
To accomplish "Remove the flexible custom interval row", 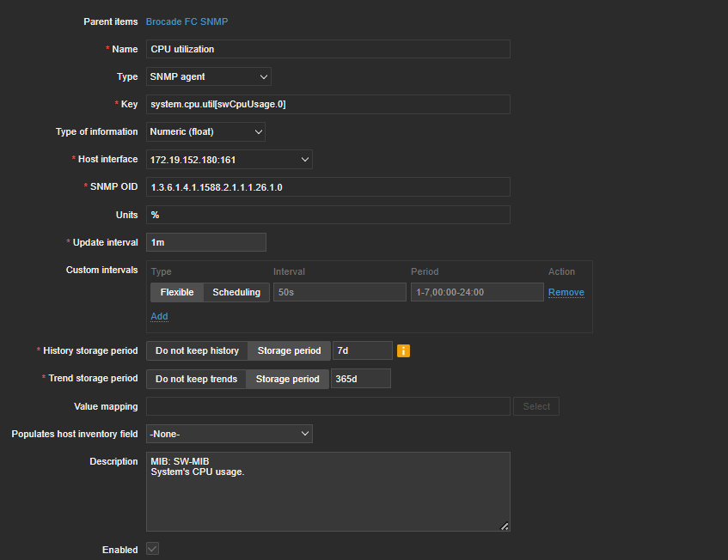I will [566, 292].
